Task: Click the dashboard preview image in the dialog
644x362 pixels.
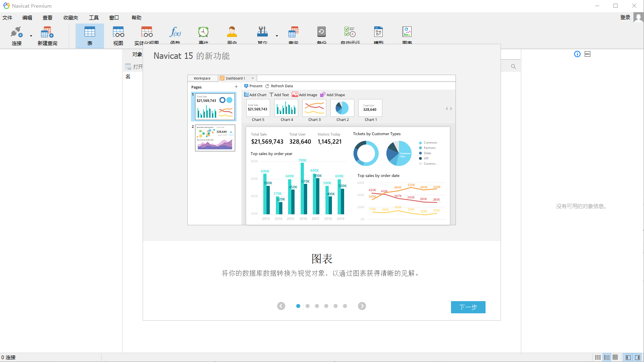Action: [321, 150]
